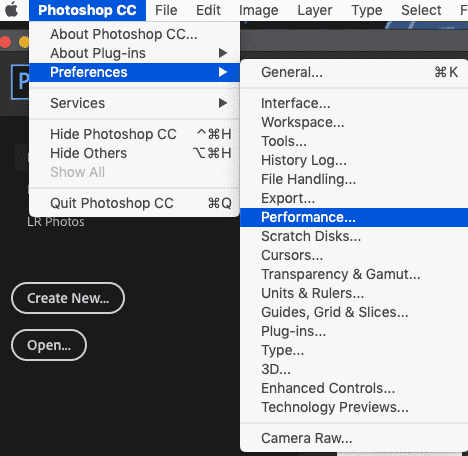Screen dimensions: 468x456
Task: Choose Hide Photoshop CC
Action: coord(134,134)
